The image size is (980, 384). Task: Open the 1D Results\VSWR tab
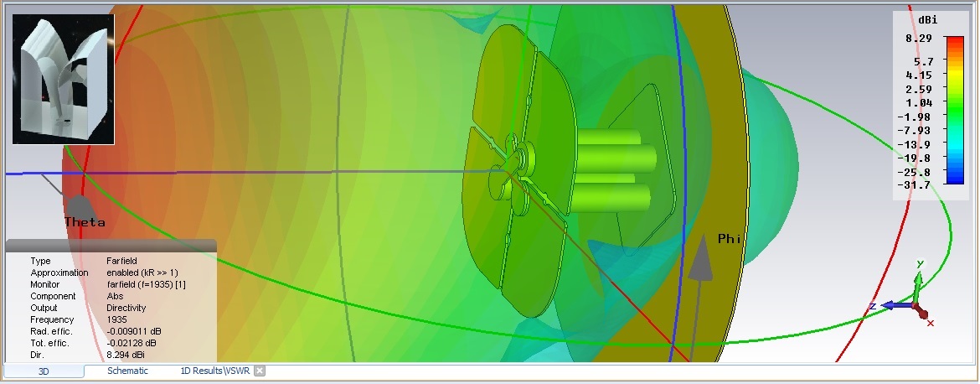(215, 371)
